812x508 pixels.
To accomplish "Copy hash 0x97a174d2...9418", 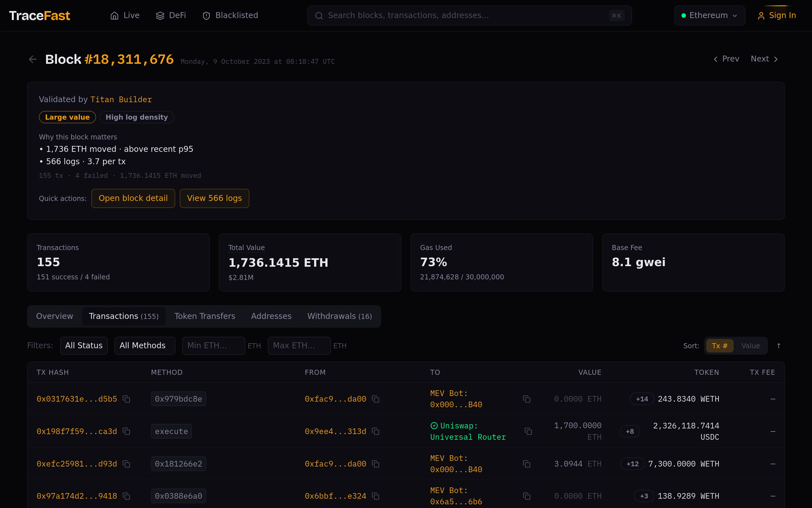I will click(x=127, y=496).
